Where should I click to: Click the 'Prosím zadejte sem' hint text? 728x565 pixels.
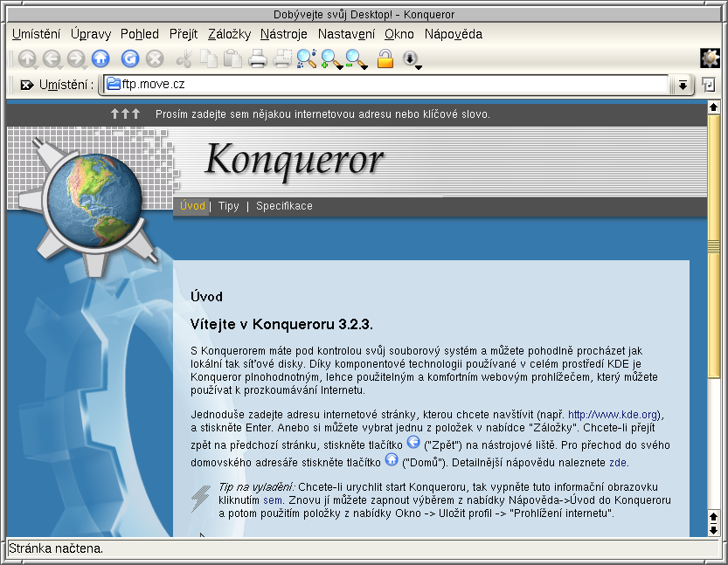[322, 114]
